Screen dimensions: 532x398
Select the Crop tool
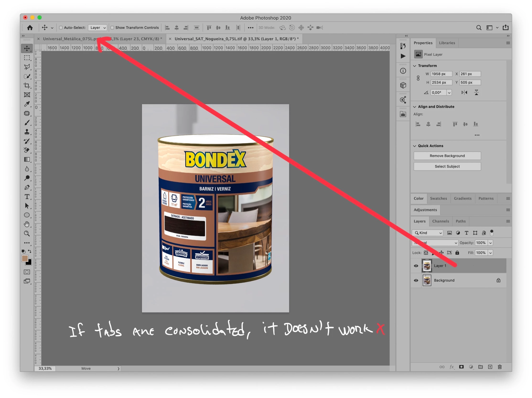coord(27,86)
